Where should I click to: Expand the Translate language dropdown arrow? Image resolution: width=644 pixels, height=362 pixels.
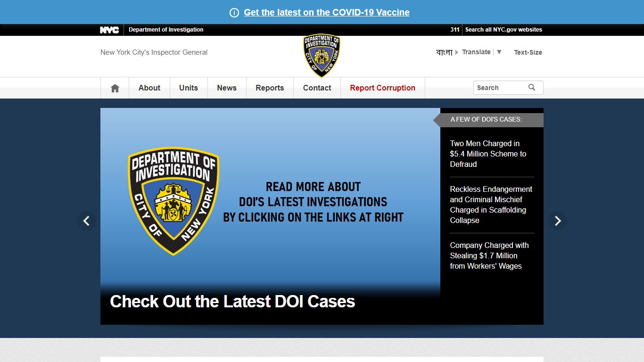[x=499, y=52]
